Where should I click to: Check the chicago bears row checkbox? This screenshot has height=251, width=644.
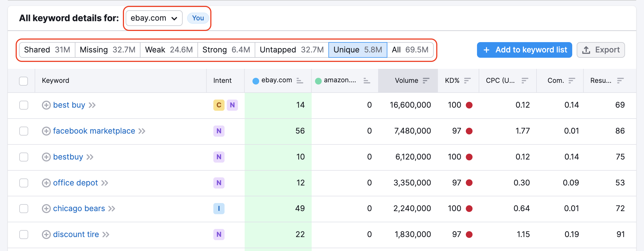[x=23, y=209]
